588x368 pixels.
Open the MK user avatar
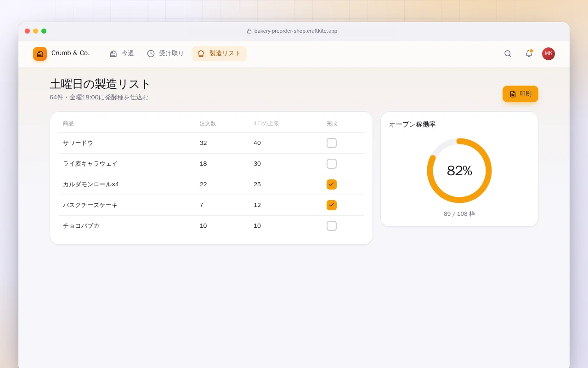click(548, 54)
